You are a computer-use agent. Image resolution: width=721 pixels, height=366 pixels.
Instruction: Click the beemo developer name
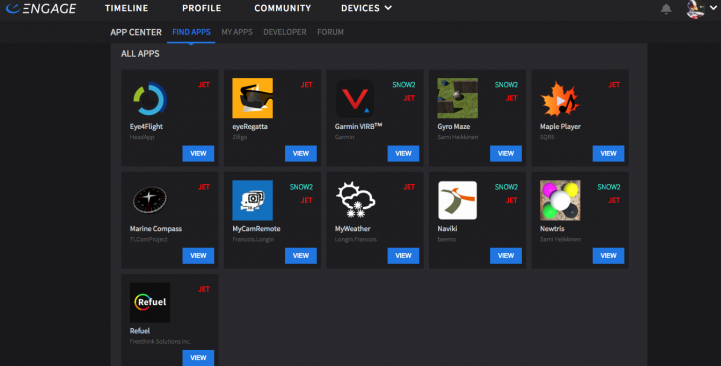point(447,239)
